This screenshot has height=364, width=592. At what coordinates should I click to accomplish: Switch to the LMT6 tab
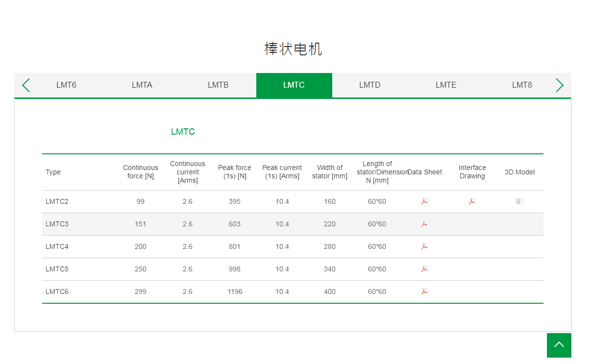(66, 85)
